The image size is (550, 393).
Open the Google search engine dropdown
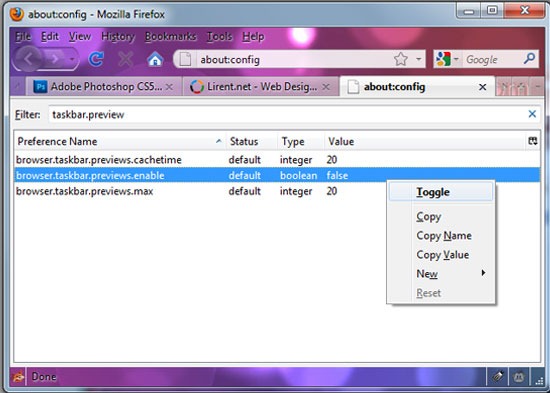click(x=447, y=59)
